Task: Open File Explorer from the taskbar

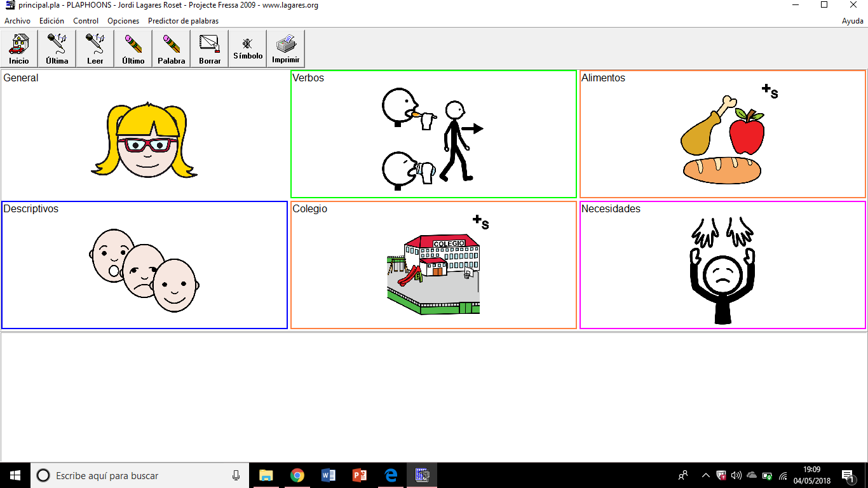Action: coord(266,475)
